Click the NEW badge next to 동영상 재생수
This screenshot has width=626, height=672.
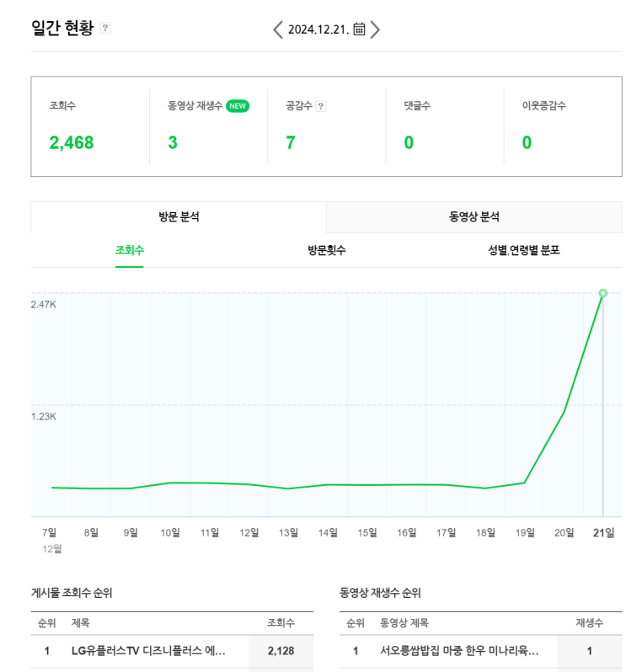(238, 106)
